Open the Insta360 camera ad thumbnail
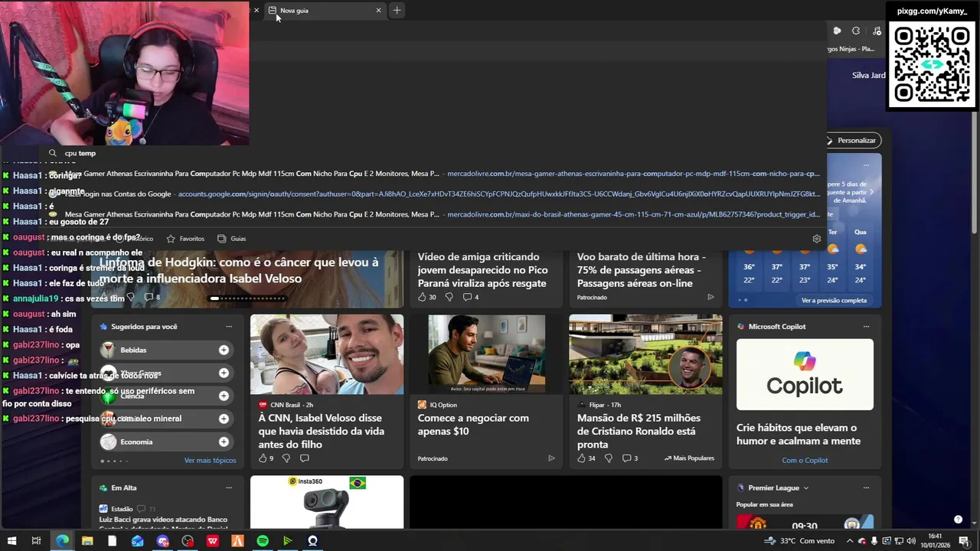This screenshot has height=551, width=980. [327, 502]
